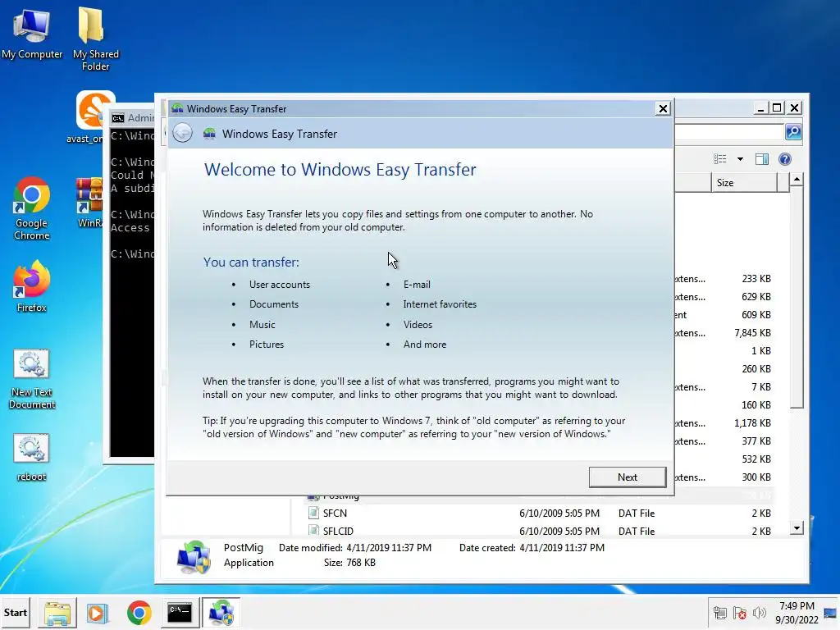
Task: Switch to Easy Transfer taskbar button
Action: pos(221,613)
